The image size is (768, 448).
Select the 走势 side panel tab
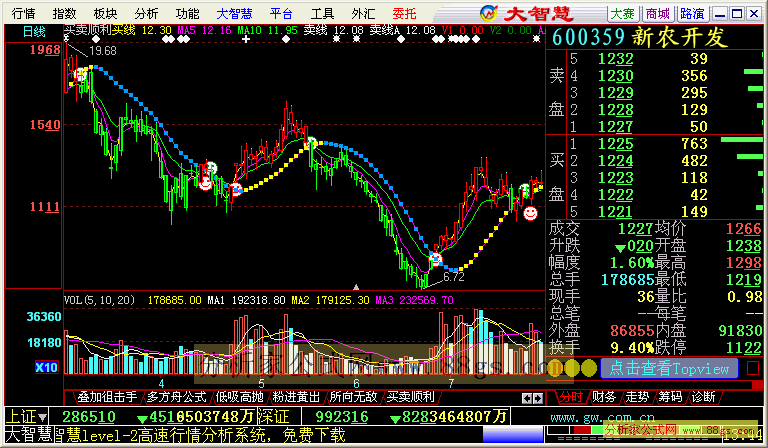(x=637, y=397)
